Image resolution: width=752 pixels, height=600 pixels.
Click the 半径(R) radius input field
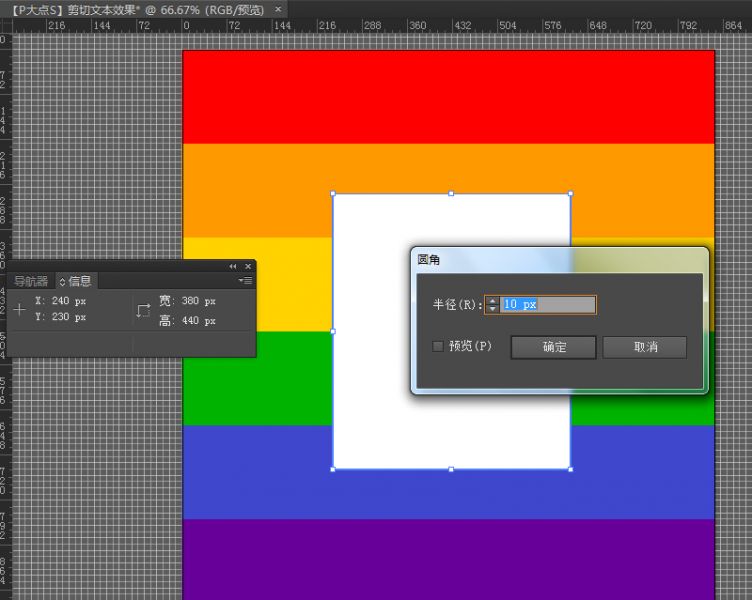tap(548, 304)
